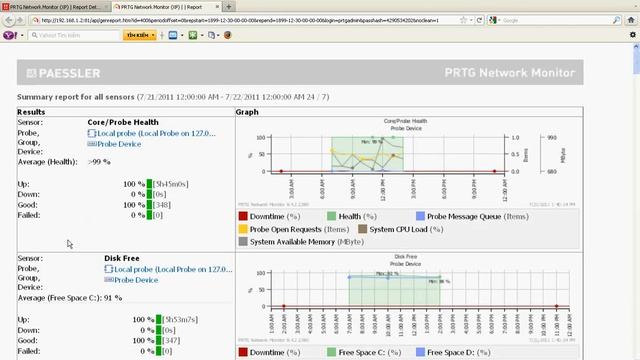This screenshot has width=640, height=360.
Task: Open a new browser tab
Action: point(229,7)
